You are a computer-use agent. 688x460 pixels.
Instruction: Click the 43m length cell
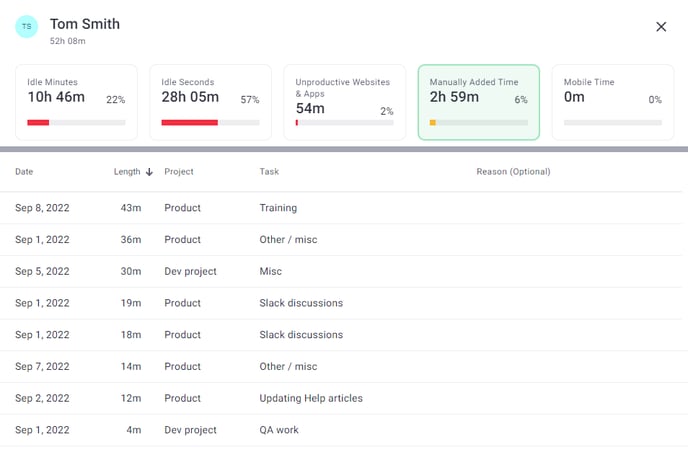[131, 208]
